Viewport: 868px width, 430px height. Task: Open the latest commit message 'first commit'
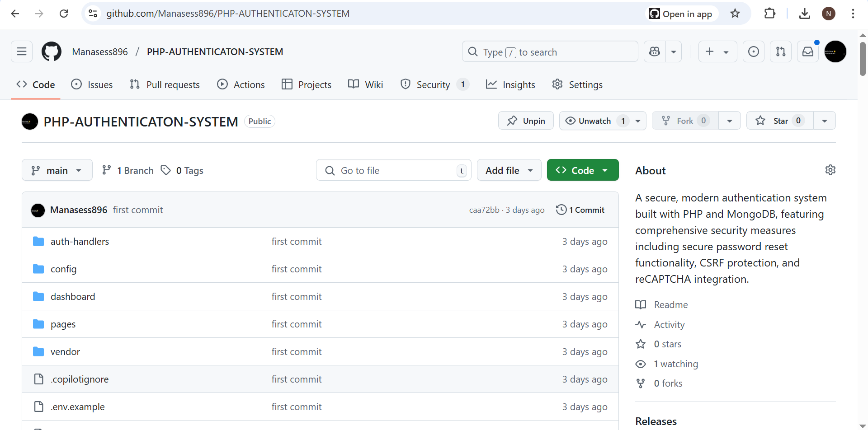[x=138, y=210]
